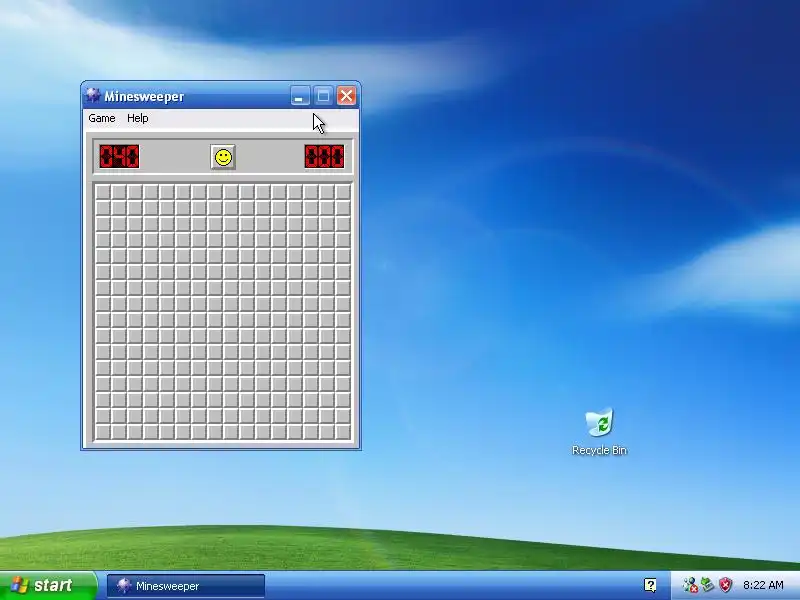Click the Safely Remove Hardware tray icon

click(708, 585)
